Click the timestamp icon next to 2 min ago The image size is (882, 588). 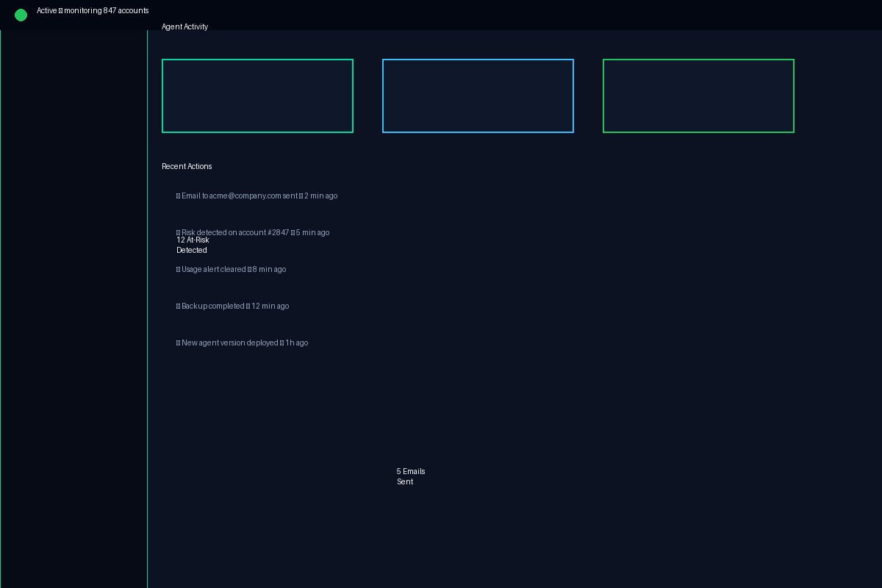[x=301, y=196]
